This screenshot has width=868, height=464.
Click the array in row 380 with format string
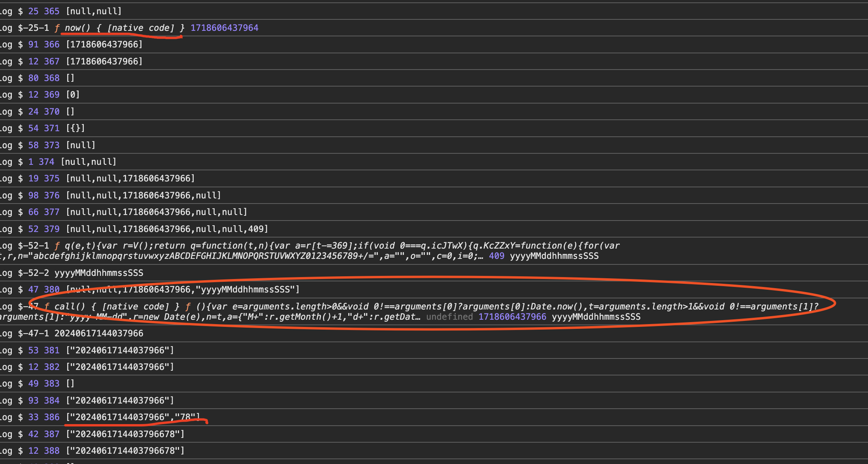(x=183, y=290)
